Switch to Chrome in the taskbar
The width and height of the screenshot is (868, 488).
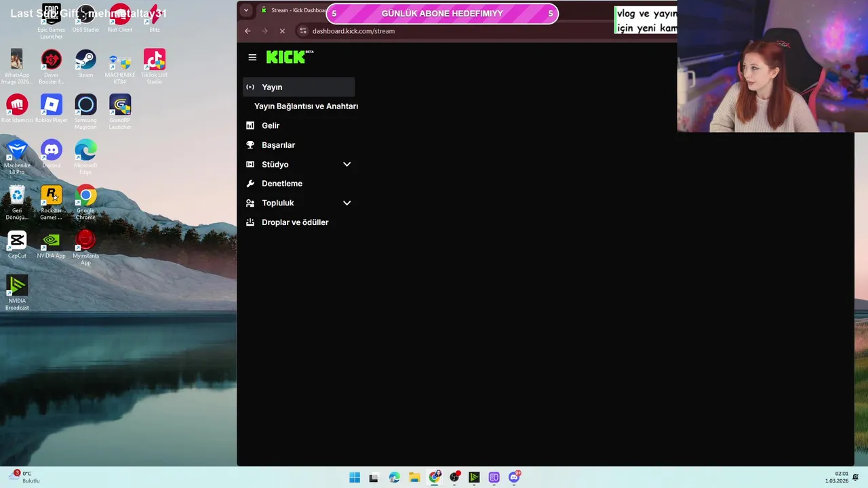pyautogui.click(x=435, y=477)
